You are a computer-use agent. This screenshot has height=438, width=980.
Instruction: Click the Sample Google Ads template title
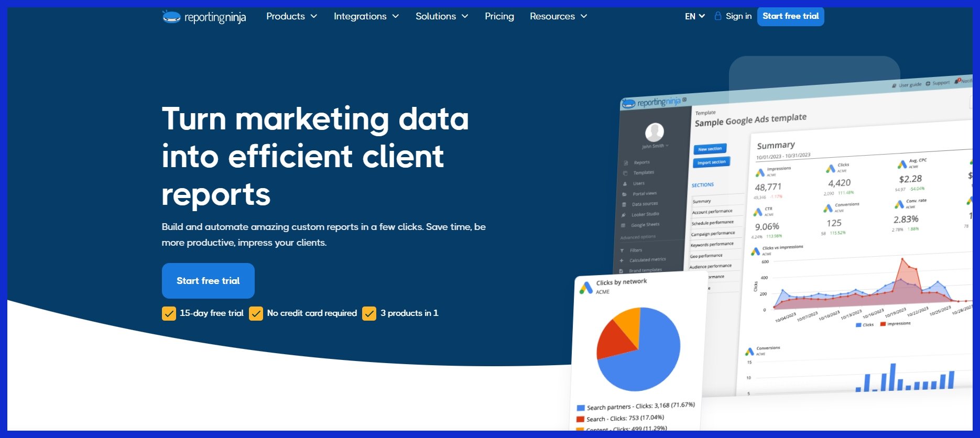click(x=750, y=120)
